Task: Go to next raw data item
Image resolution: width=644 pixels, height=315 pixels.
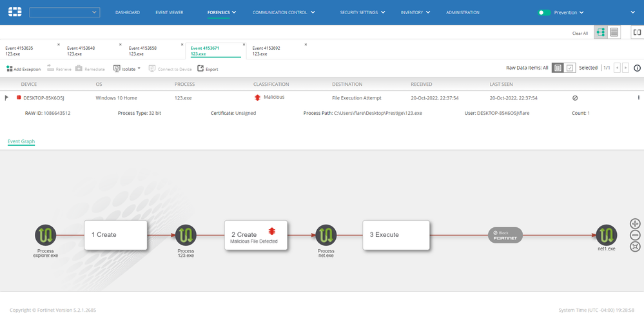Action: [625, 68]
